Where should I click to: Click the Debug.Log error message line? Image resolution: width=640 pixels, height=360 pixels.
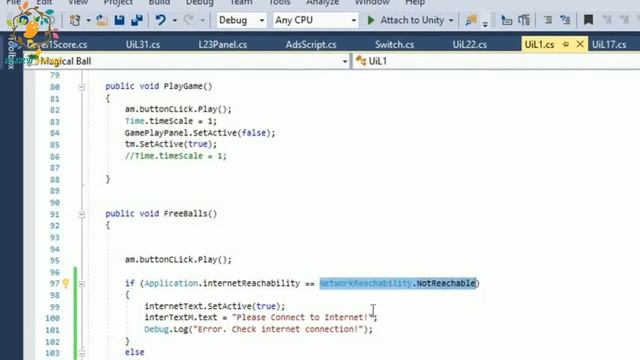[258, 329]
